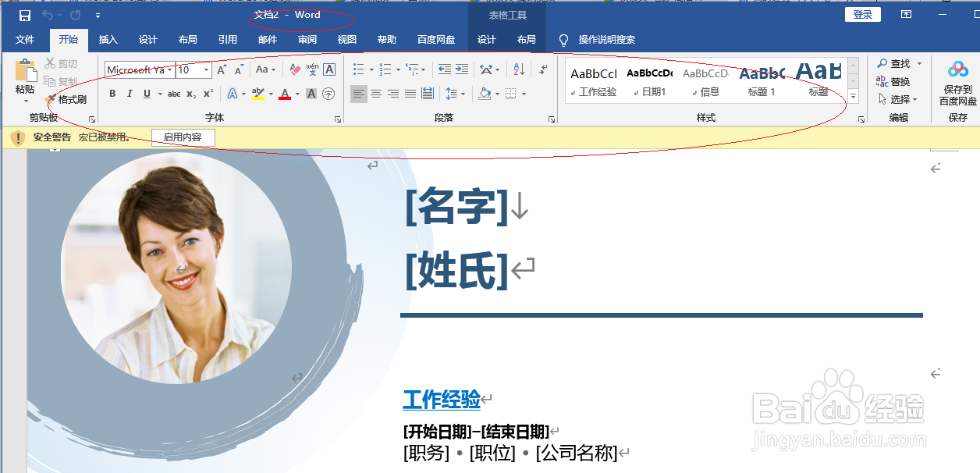This screenshot has width=980, height=473.
Task: Insert enclosed character (circled 字)
Action: click(328, 94)
